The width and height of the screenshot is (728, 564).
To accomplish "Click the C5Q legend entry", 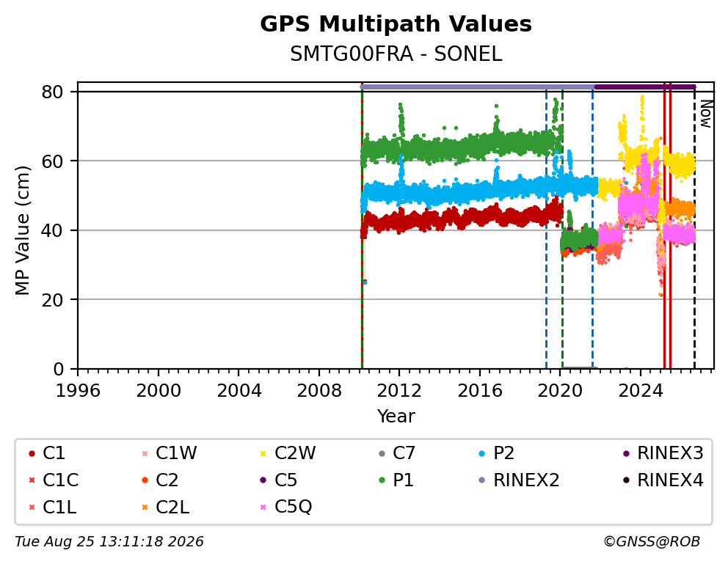I will pos(286,508).
